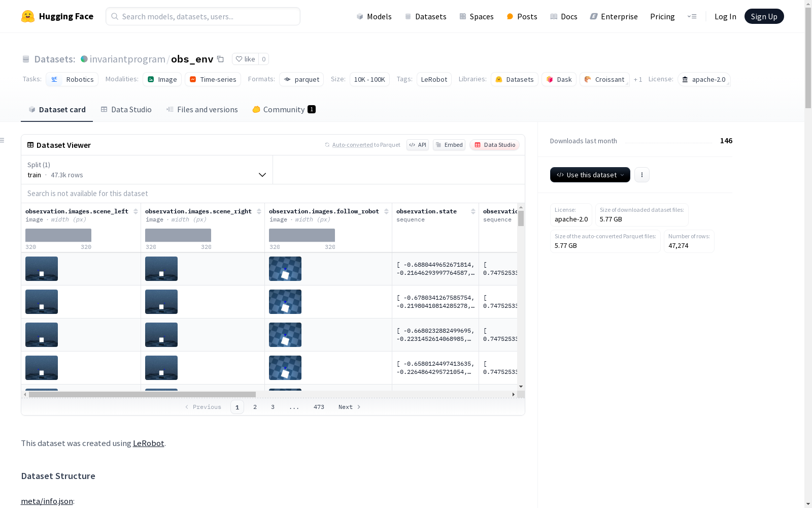Filter by the Image modality tag
This screenshot has height=508, width=812.
pos(162,79)
